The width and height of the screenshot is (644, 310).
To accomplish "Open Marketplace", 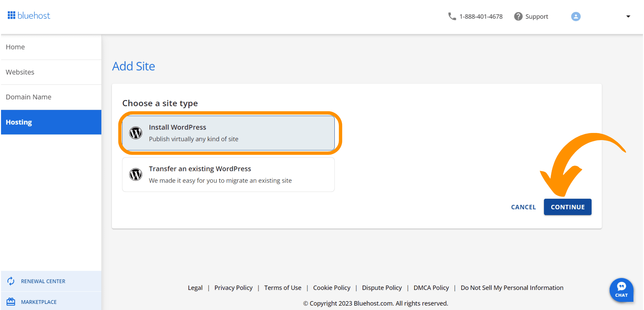I will pos(51,302).
